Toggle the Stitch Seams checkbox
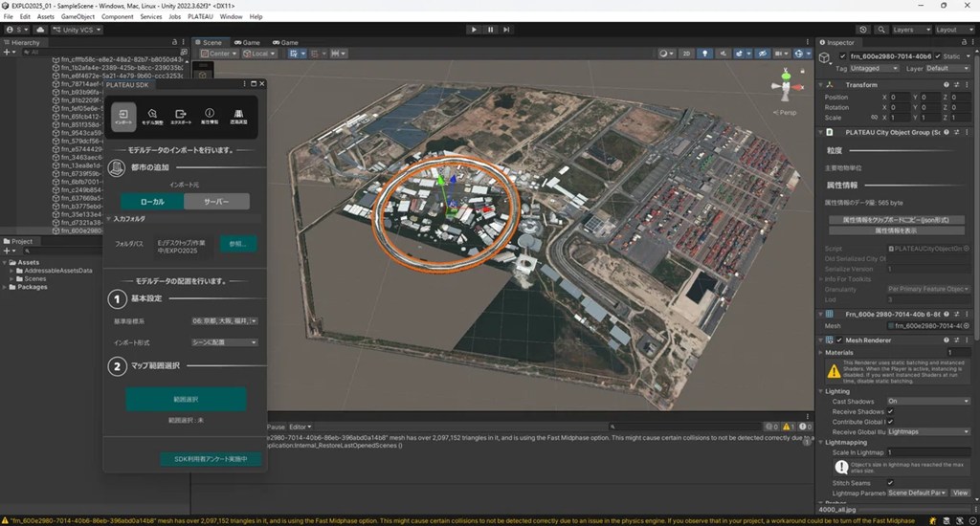The width and height of the screenshot is (980, 526). click(890, 483)
